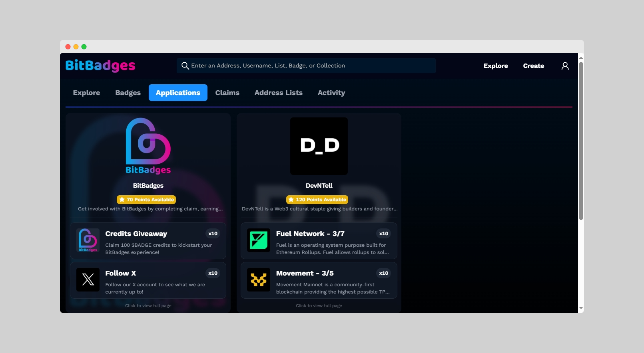This screenshot has width=644, height=353.
Task: Click the large BitBadges heart logo
Action: (x=148, y=146)
